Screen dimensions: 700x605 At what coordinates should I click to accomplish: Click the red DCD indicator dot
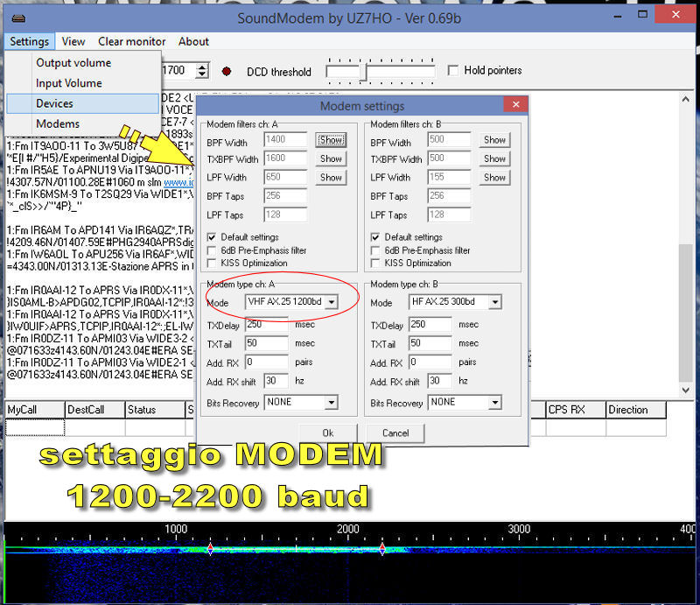[227, 71]
